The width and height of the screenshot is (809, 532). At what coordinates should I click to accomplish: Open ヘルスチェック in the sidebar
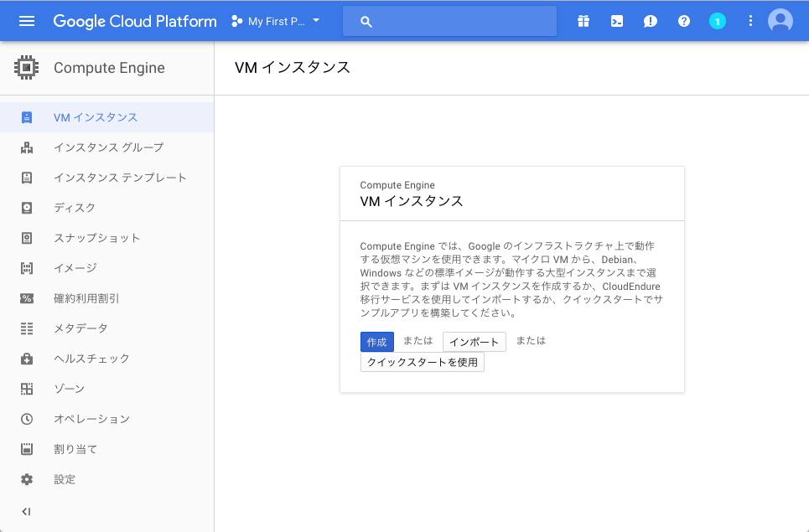click(106, 359)
